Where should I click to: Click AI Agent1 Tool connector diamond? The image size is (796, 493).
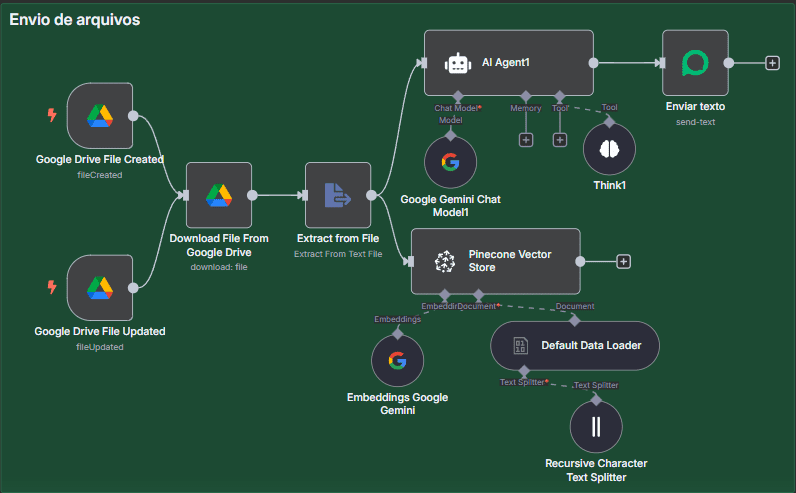tap(560, 96)
